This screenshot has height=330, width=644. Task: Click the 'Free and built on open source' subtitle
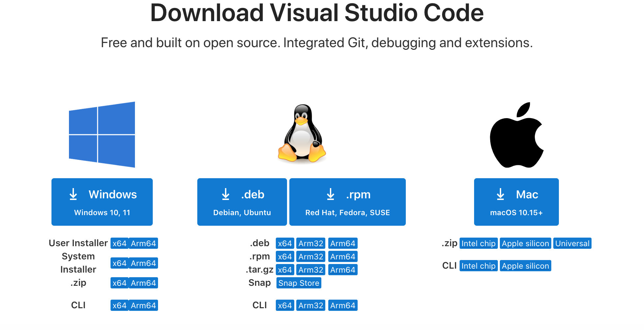[317, 43]
